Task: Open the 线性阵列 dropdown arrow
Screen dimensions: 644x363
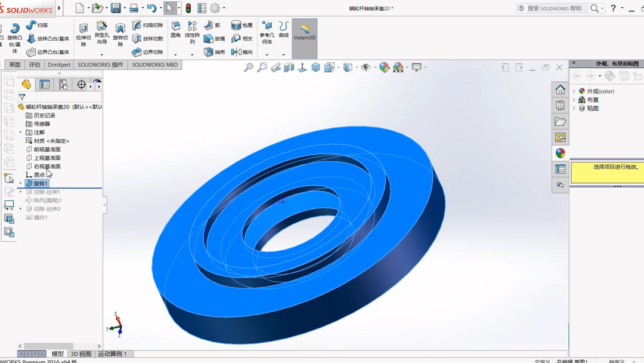Action: click(192, 54)
